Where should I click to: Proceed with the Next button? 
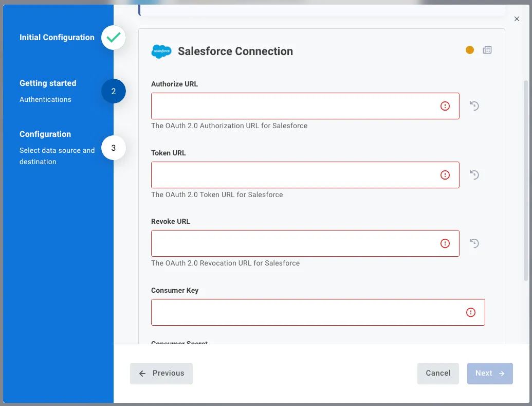pos(490,374)
